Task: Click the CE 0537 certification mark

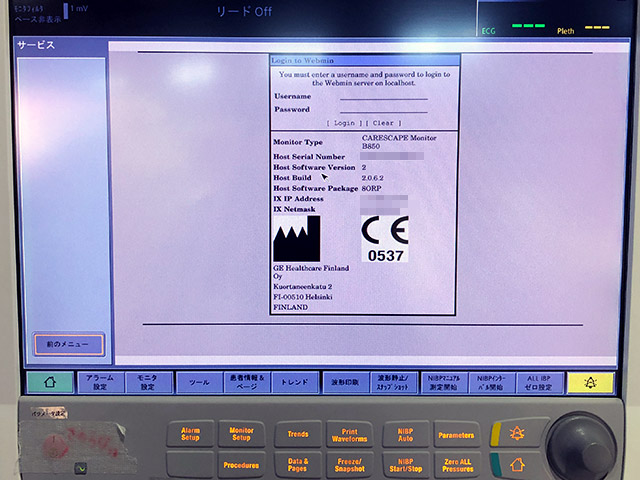Action: [385, 239]
